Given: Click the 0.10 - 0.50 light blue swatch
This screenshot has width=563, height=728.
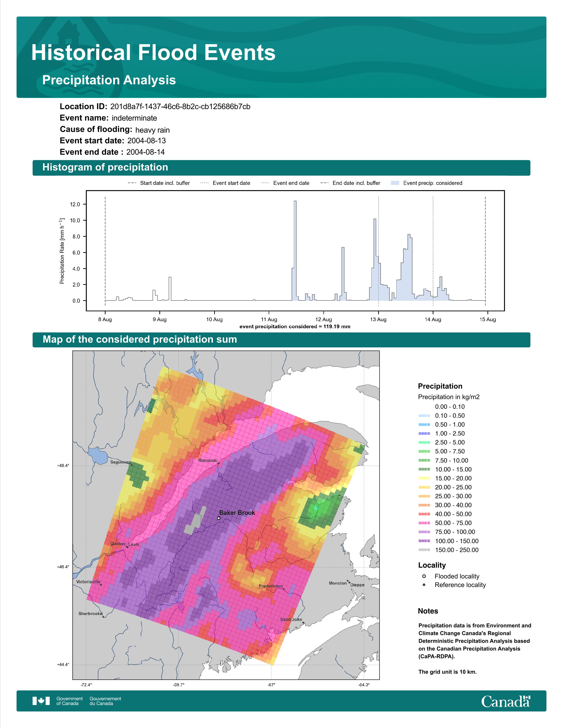Looking at the screenshot, I should click(424, 416).
